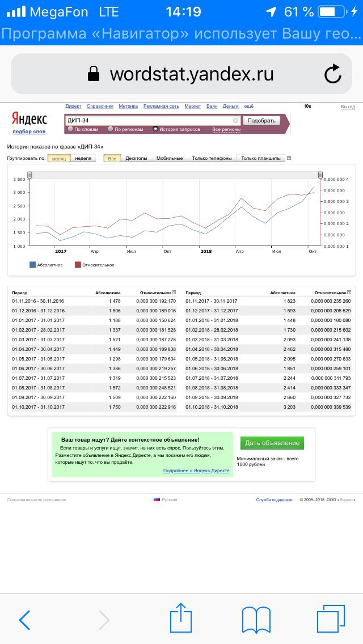Click the Яндекс logo
Screen dimensions: 363x644
click(29, 119)
